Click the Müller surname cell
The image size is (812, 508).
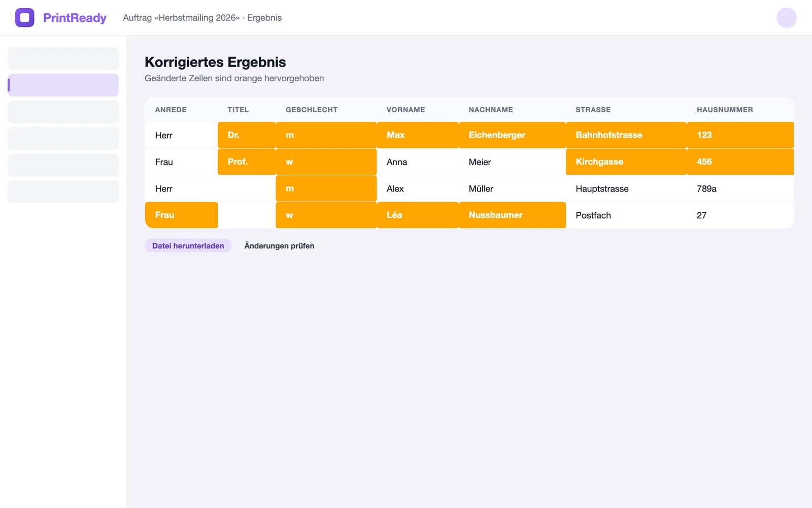[x=512, y=188]
